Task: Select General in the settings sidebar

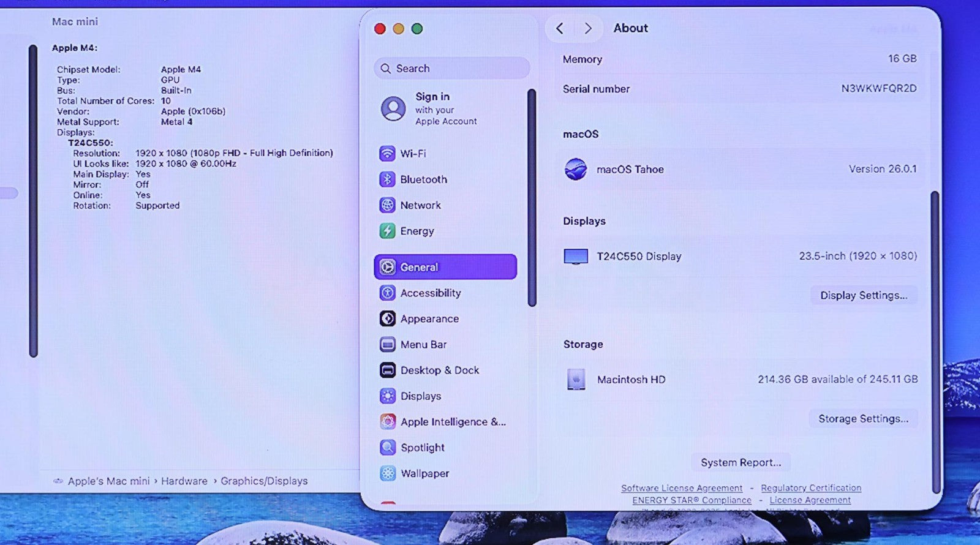Action: [x=445, y=267]
